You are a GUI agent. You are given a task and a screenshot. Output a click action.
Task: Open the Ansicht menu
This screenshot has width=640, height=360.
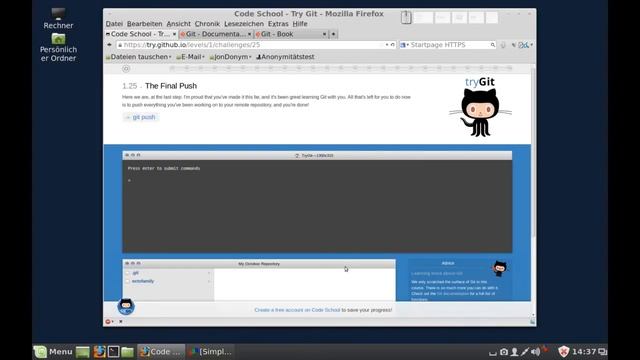pos(178,24)
